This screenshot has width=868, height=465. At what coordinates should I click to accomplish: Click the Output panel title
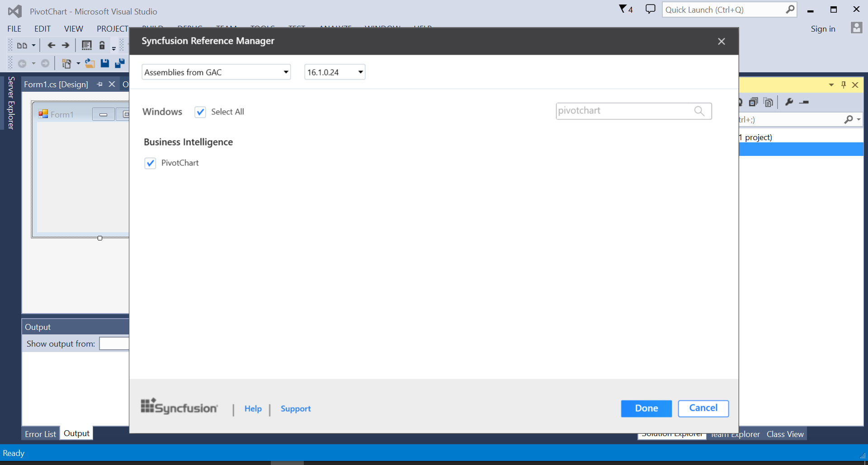(x=38, y=327)
